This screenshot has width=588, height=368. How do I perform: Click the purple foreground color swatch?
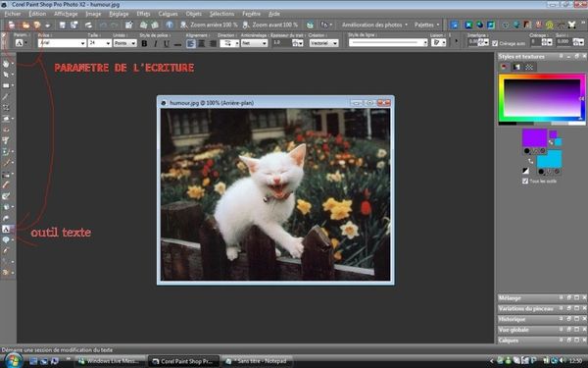click(534, 137)
